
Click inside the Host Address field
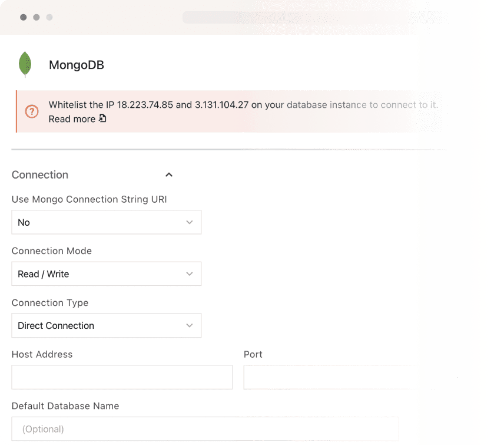(x=122, y=377)
